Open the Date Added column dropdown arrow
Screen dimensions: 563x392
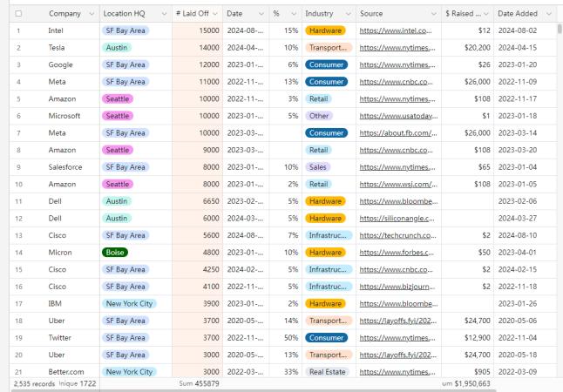[548, 14]
